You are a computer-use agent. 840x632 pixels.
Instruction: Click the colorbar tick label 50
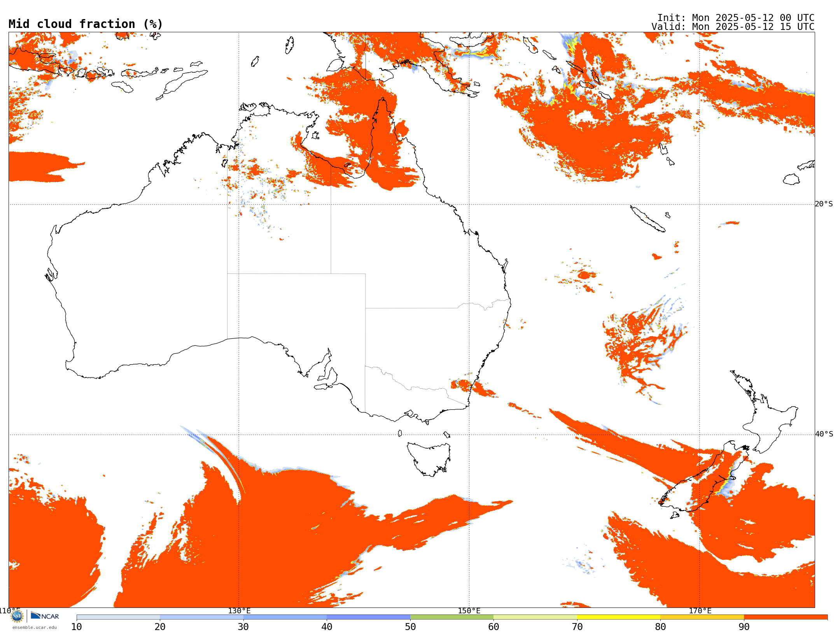[x=410, y=627]
